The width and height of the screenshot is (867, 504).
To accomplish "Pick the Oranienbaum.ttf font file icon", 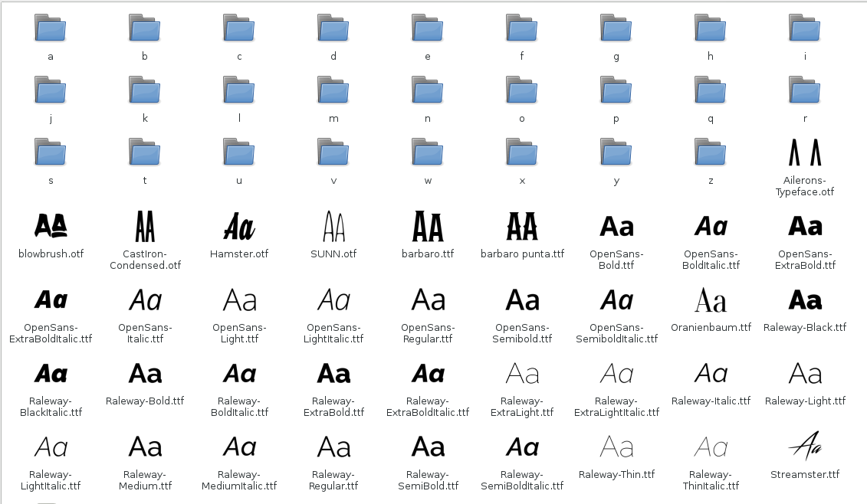I will (711, 300).
